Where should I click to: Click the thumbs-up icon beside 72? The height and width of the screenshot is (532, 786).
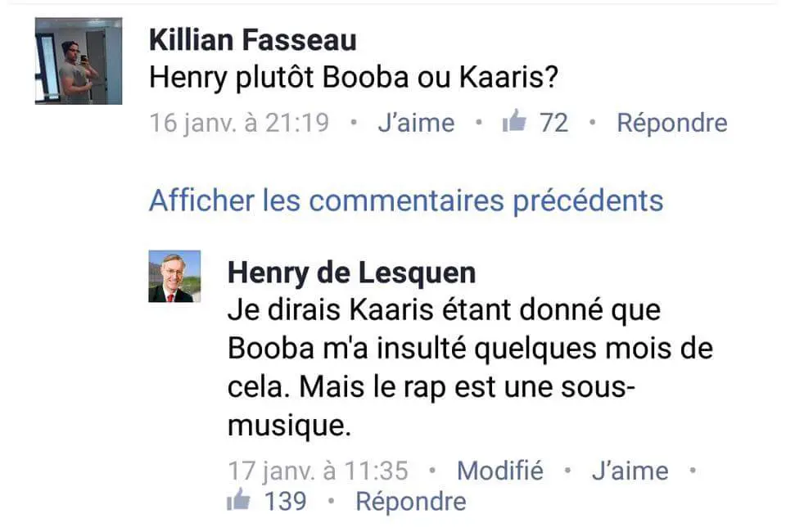pos(513,123)
